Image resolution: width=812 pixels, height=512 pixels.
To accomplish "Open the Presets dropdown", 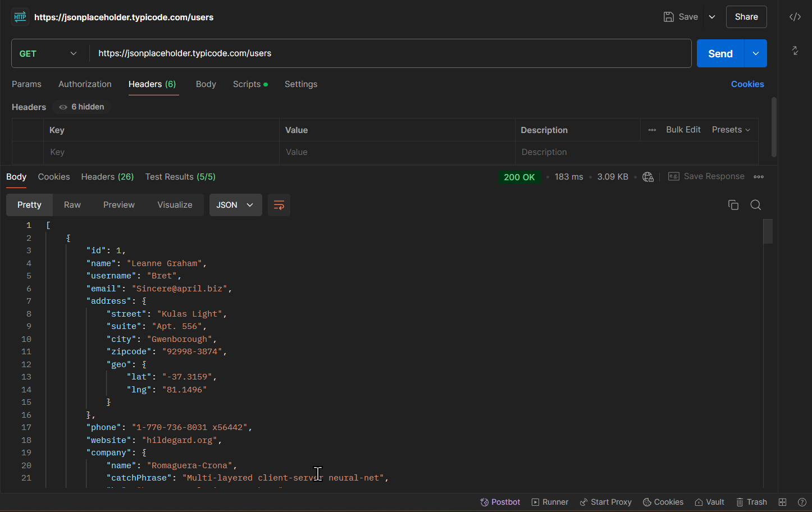I will point(731,130).
